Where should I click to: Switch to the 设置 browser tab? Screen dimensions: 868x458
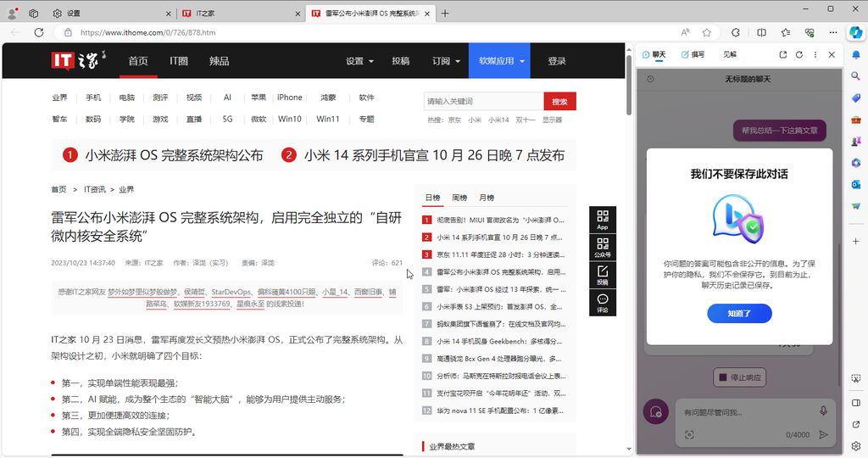tap(112, 14)
